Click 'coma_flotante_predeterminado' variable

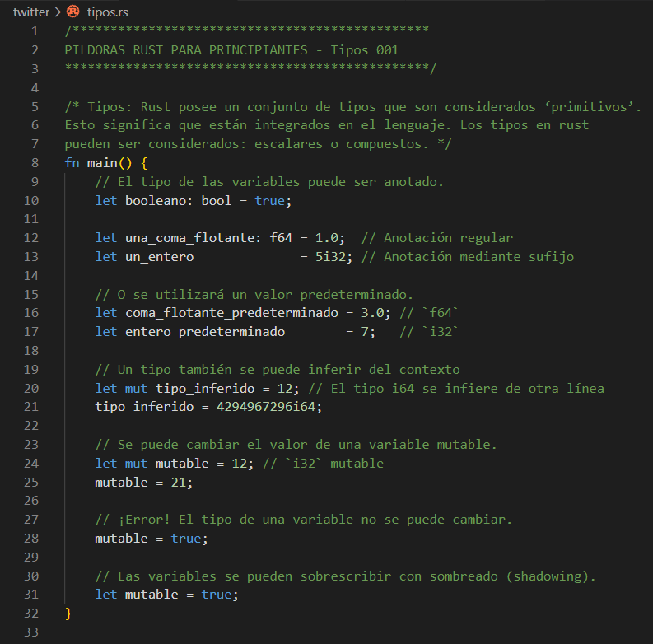coord(231,313)
